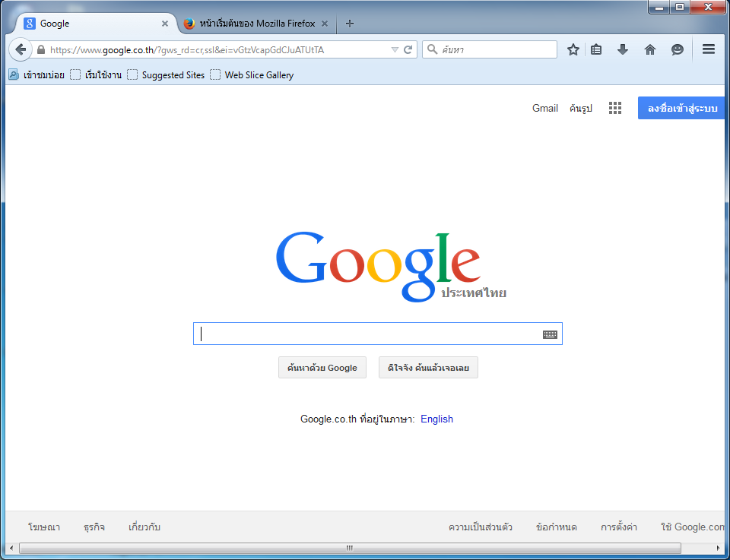Go back using the back arrow button
The width and height of the screenshot is (730, 560).
click(20, 49)
